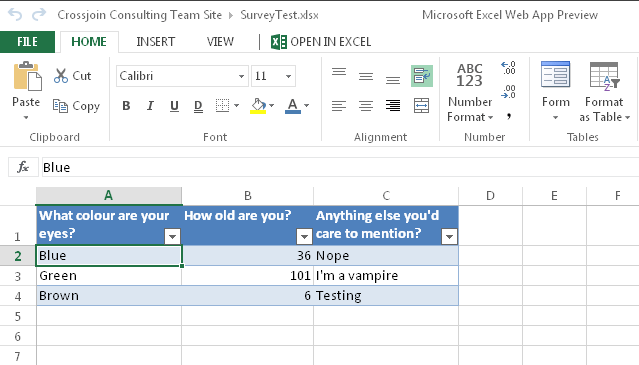Toggle bold formatting
This screenshot has width=639, height=365.
pos(126,106)
